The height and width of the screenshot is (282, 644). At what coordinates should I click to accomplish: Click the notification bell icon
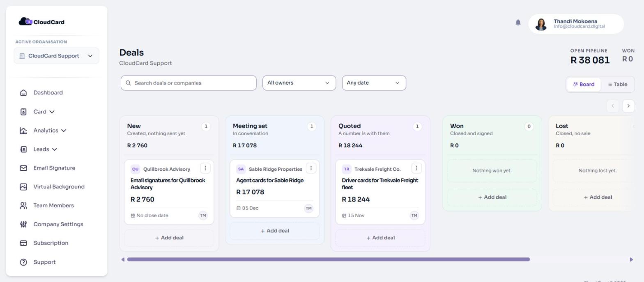click(518, 23)
